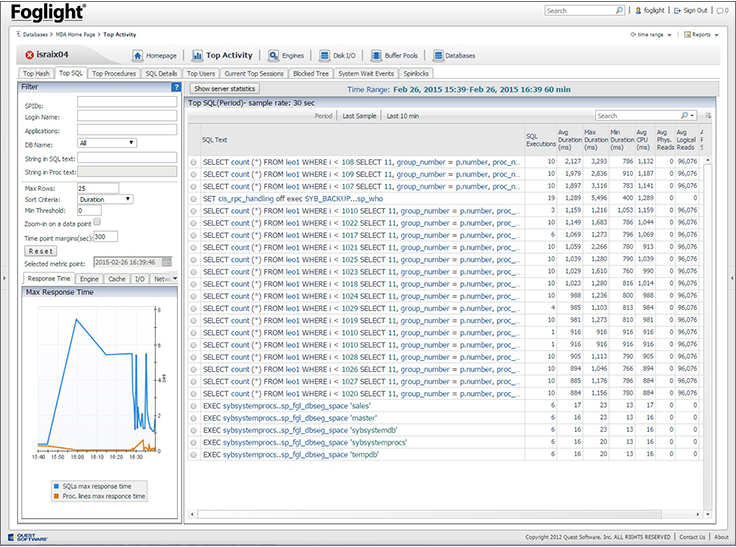The width and height of the screenshot is (736, 547).
Task: Switch to the Cache chart tab
Action: (117, 279)
